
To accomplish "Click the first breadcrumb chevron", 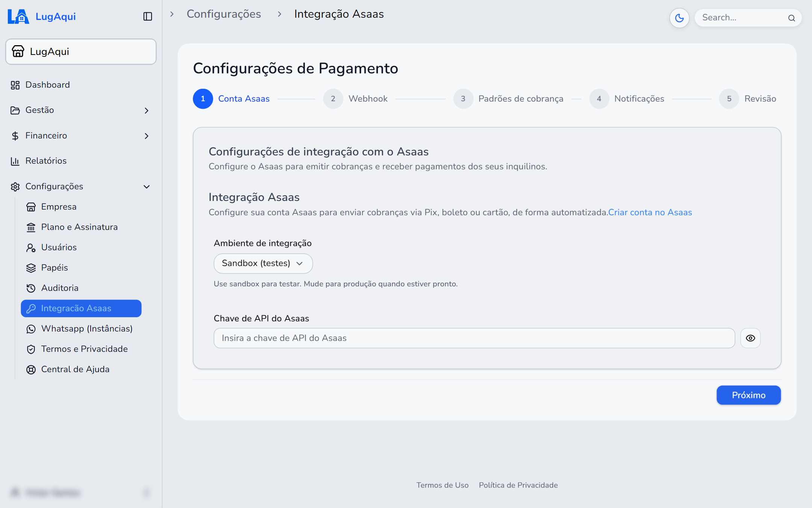I will pyautogui.click(x=172, y=14).
